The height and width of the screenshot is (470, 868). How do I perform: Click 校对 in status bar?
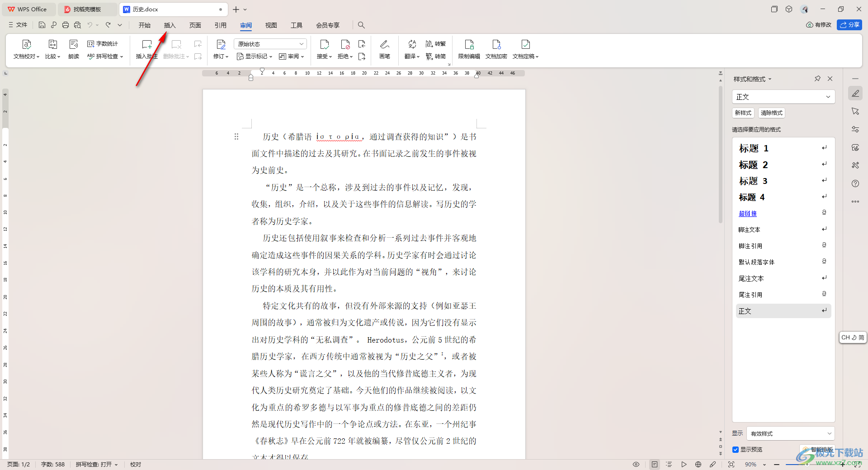pyautogui.click(x=136, y=465)
